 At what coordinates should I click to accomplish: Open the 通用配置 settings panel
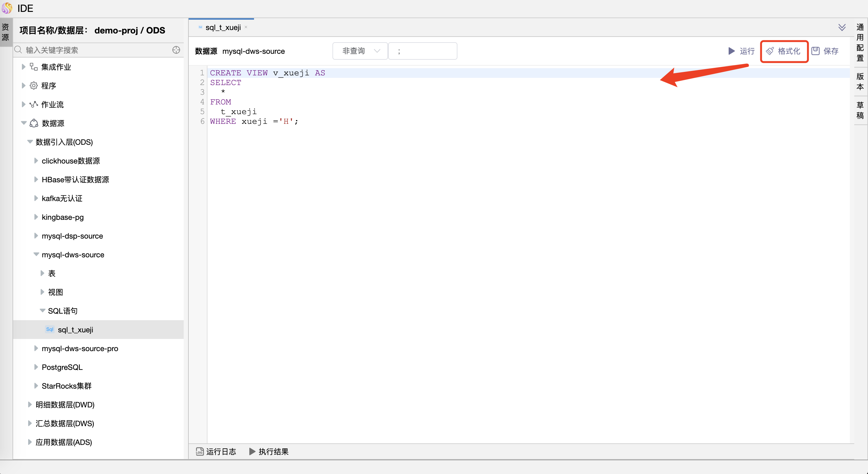860,42
